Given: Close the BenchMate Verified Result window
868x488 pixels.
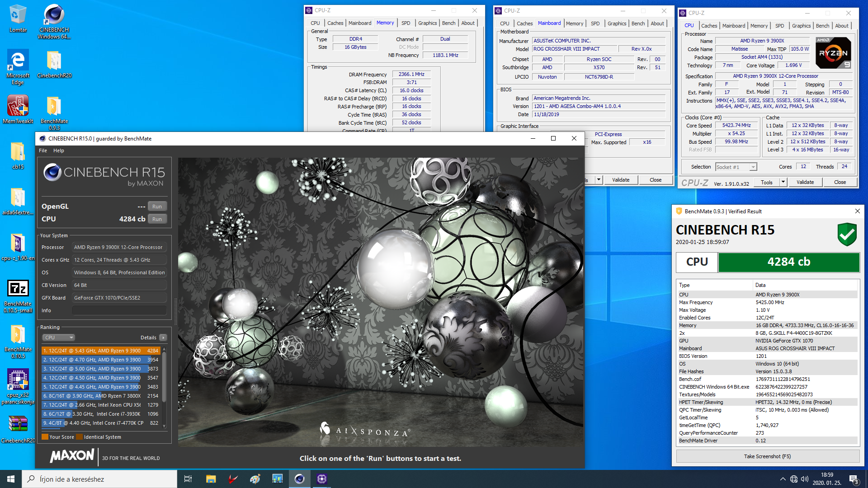Looking at the screenshot, I should point(857,211).
